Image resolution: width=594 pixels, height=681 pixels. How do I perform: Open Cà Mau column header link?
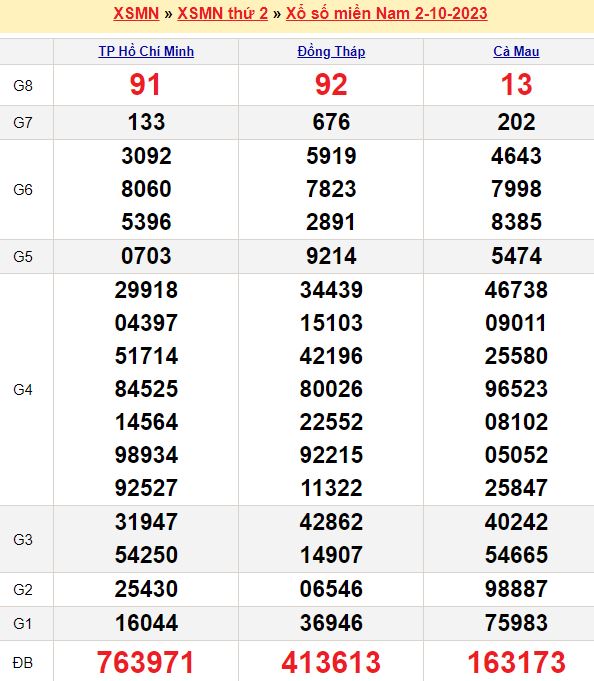pyautogui.click(x=516, y=51)
